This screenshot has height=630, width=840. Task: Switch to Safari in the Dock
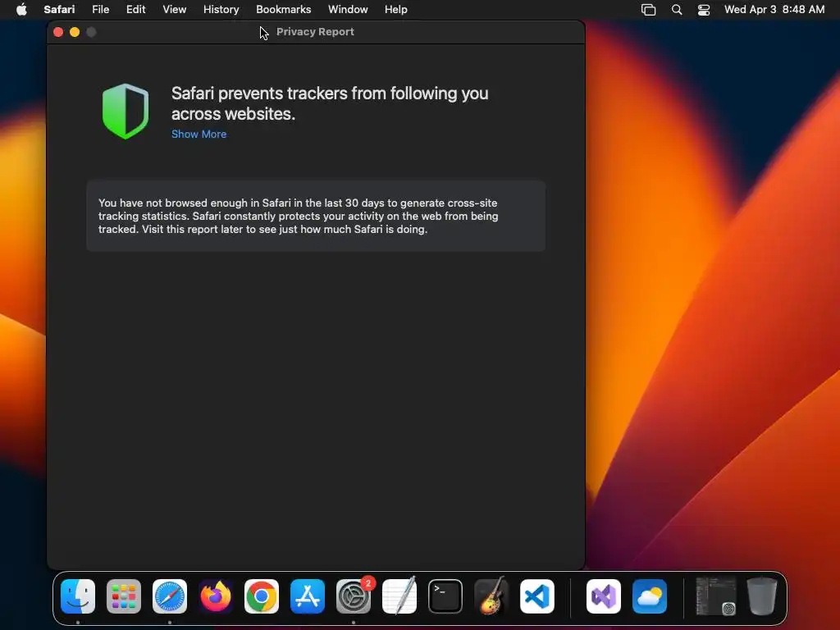pos(170,596)
